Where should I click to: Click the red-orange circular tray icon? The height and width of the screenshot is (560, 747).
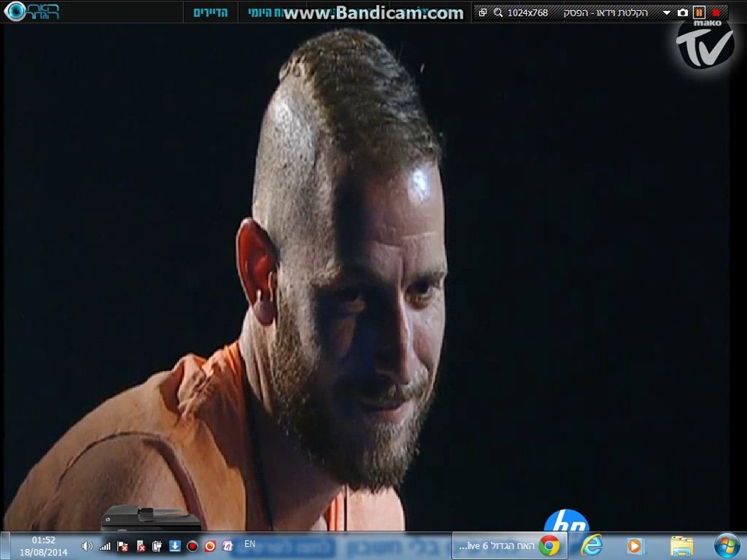[x=209, y=546]
